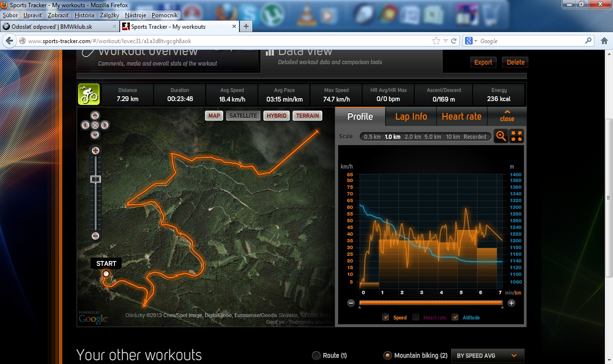Uncheck the Altitude checkbox
613x364 pixels.
pos(455,317)
